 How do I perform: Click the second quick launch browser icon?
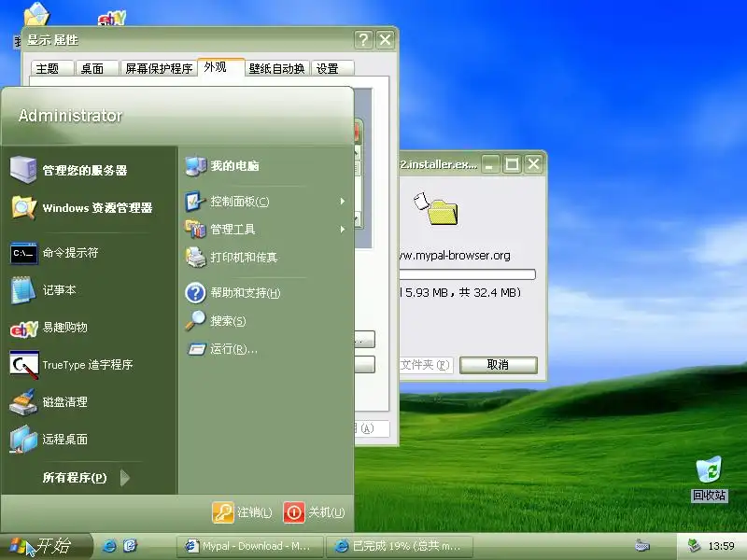130,546
